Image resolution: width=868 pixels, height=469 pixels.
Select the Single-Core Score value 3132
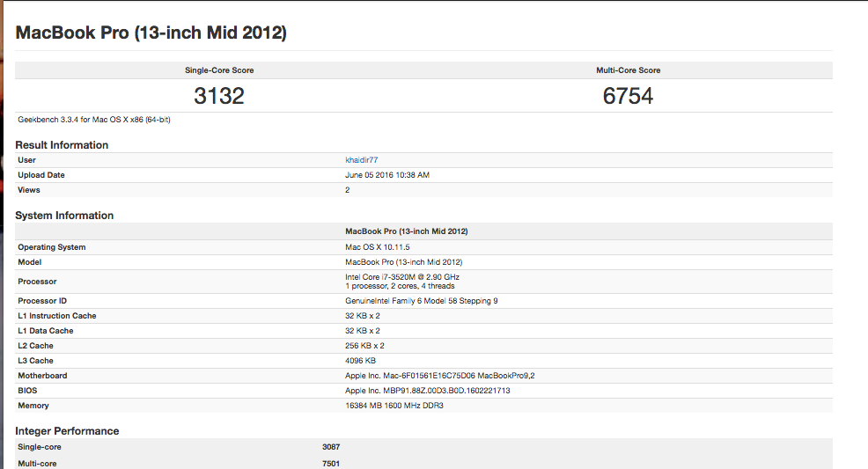pyautogui.click(x=219, y=96)
